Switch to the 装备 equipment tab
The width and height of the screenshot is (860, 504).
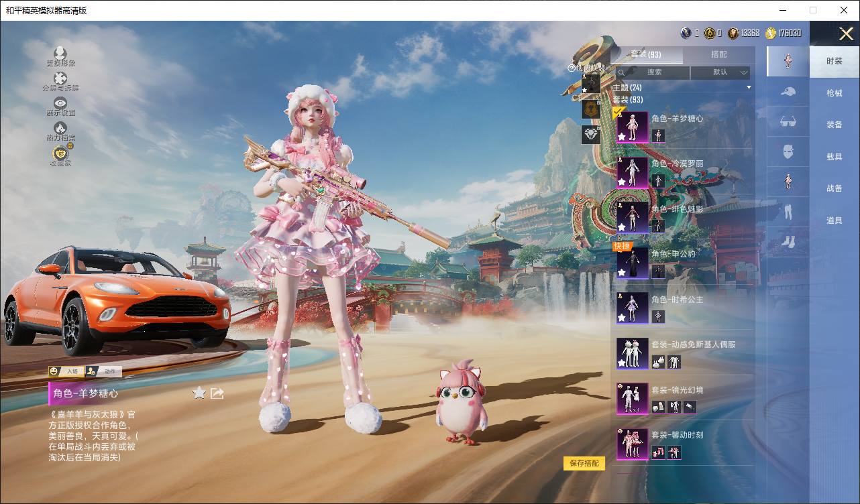[835, 125]
